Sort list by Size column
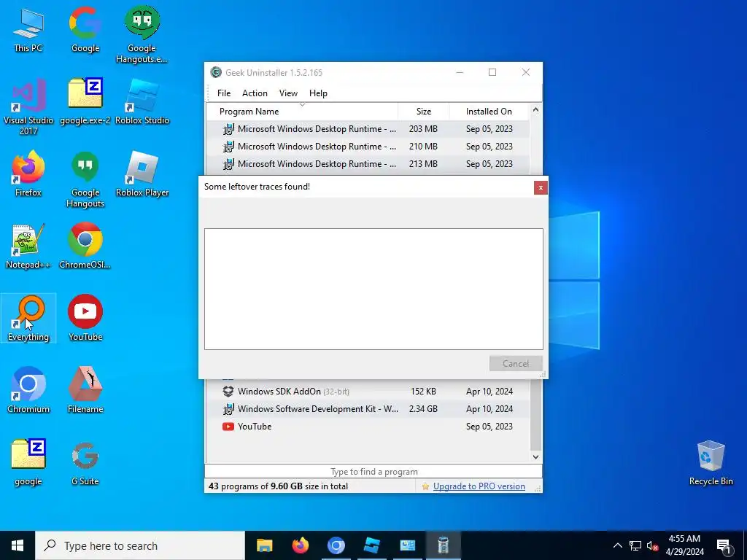 (424, 112)
